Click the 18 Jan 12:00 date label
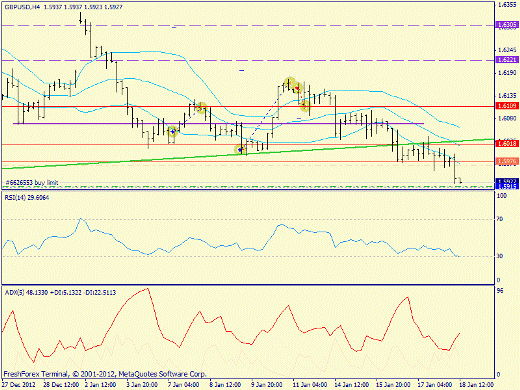Screen dimensions: 520x390 [477, 384]
